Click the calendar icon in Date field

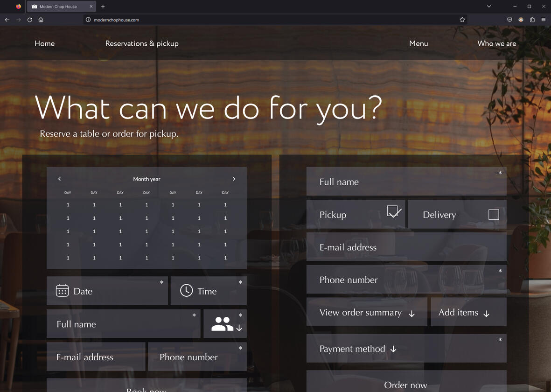[x=62, y=291]
